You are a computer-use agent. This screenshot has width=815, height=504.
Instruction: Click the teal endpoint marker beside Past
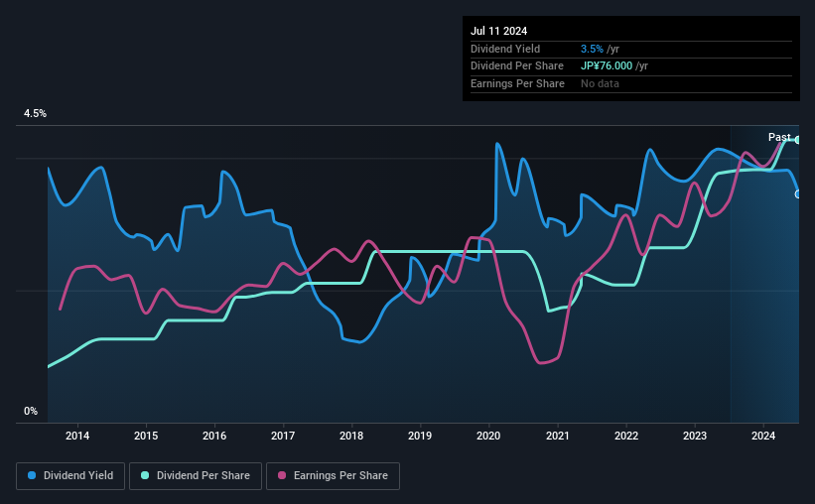pos(798,140)
